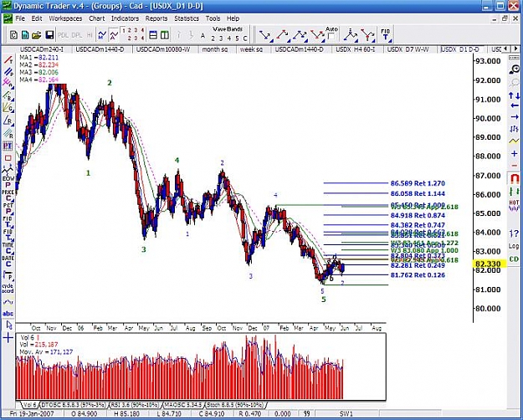This screenshot has width=523, height=420.
Task: Open the File menu
Action: click(x=20, y=18)
